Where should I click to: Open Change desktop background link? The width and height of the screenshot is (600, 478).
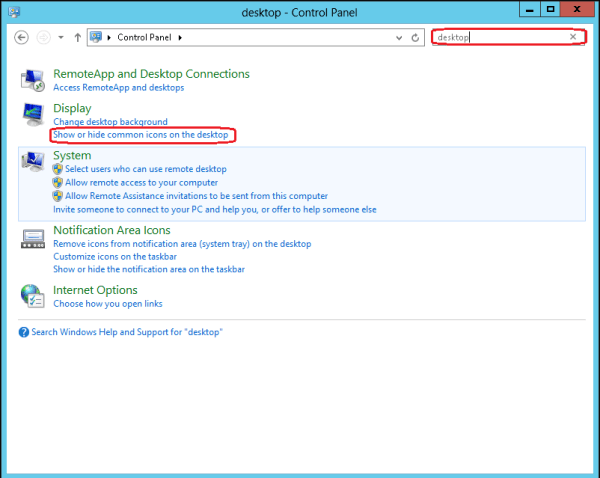coord(110,122)
